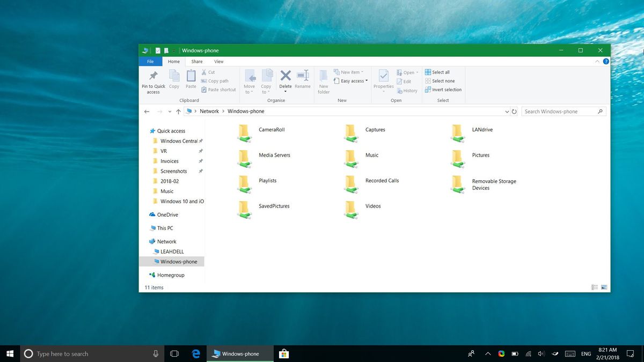This screenshot has width=644, height=362.
Task: Open the View ribbon tab
Action: [x=218, y=61]
